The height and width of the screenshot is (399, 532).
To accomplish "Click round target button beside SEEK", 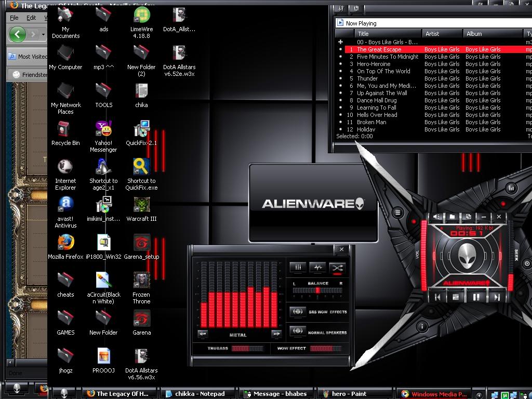I will (527, 263).
